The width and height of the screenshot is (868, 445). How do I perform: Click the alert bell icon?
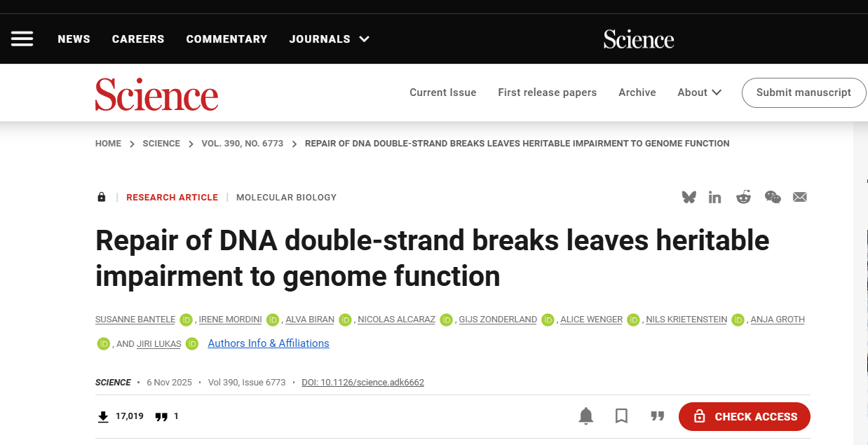[585, 416]
